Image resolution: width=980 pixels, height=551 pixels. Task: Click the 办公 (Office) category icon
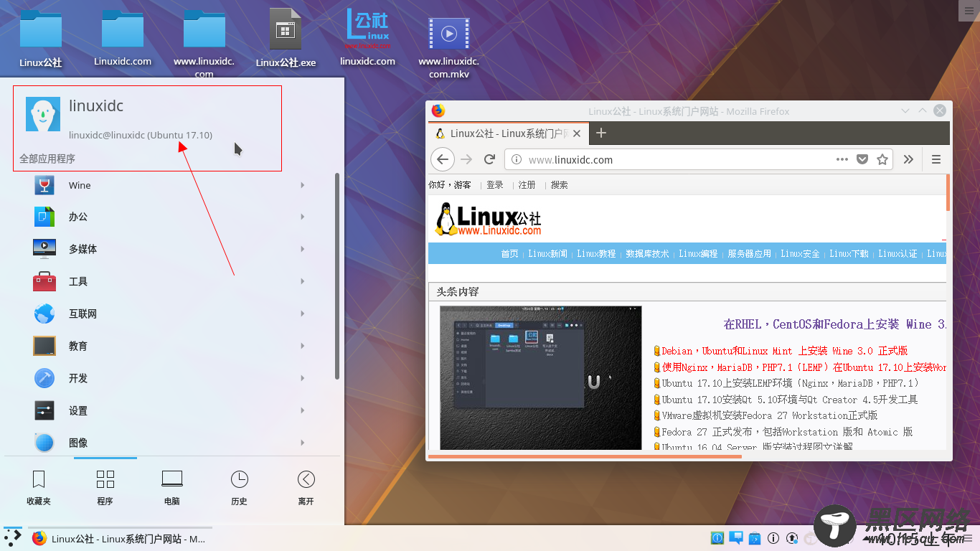point(44,217)
